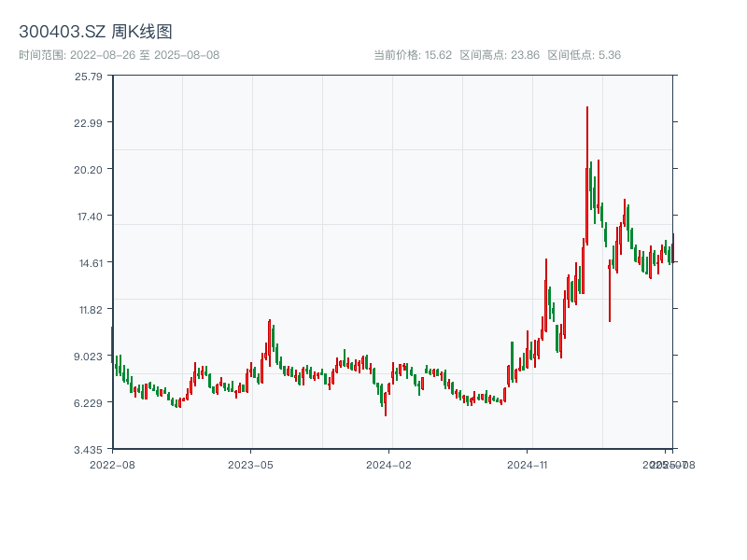Click y-axis label 9.023
This screenshot has width=747, height=560.
(x=88, y=357)
